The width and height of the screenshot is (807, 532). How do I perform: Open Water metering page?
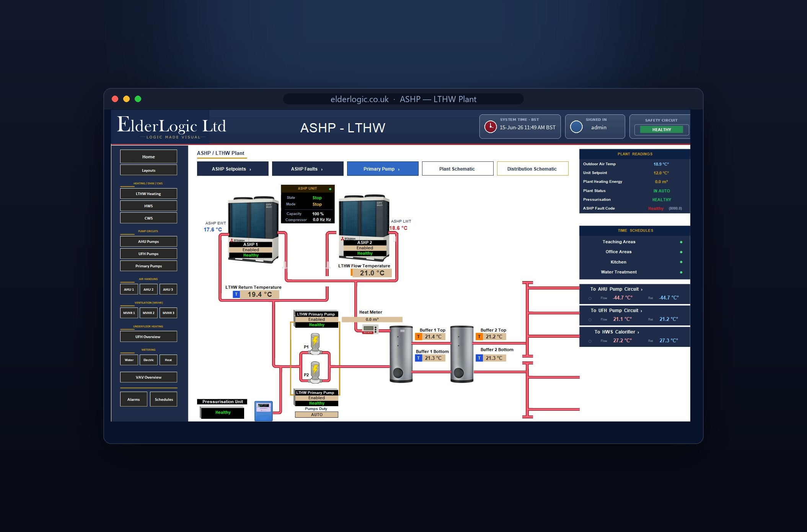tap(129, 360)
